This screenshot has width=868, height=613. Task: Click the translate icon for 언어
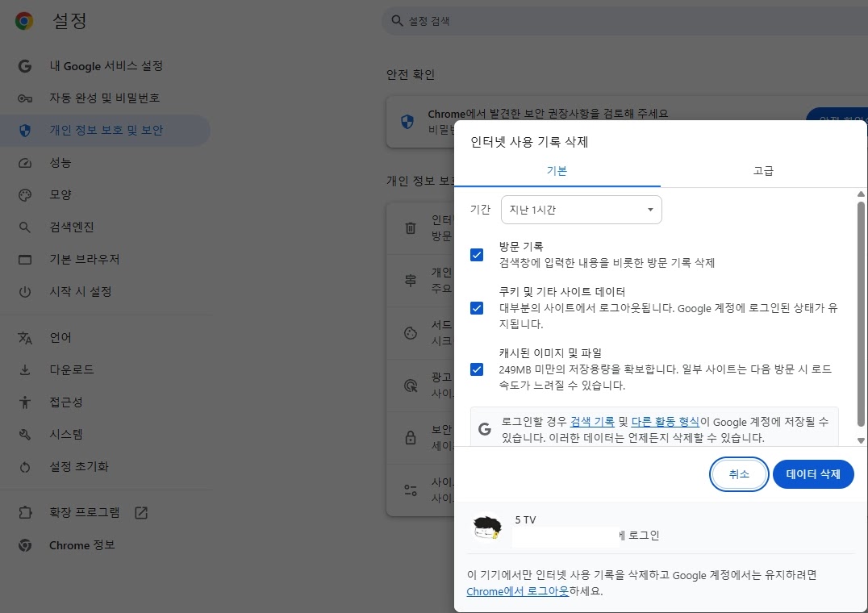pyautogui.click(x=25, y=337)
